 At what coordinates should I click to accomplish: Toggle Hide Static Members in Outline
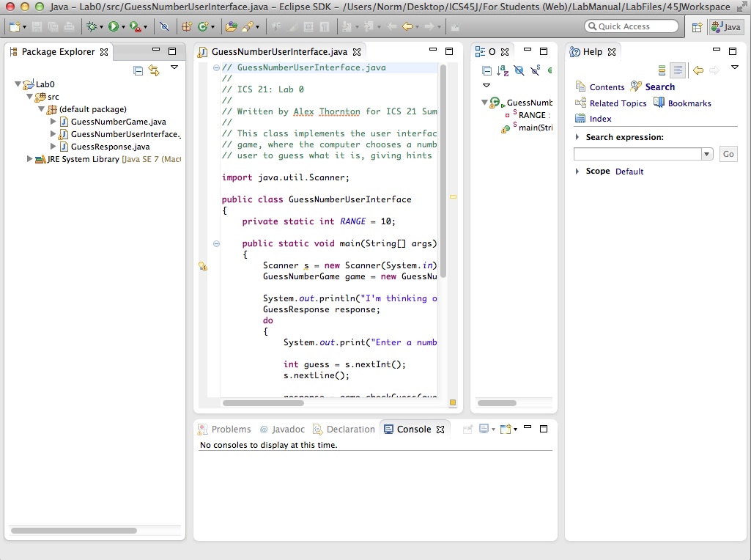point(535,70)
